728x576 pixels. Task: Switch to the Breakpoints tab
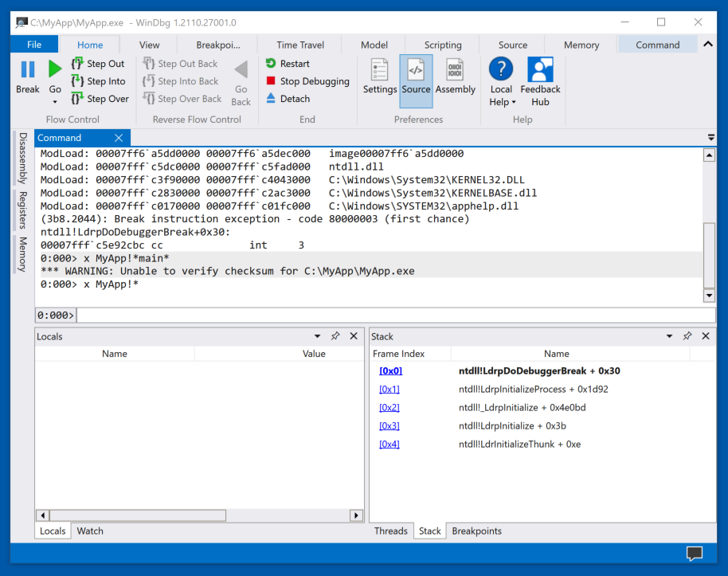point(476,531)
